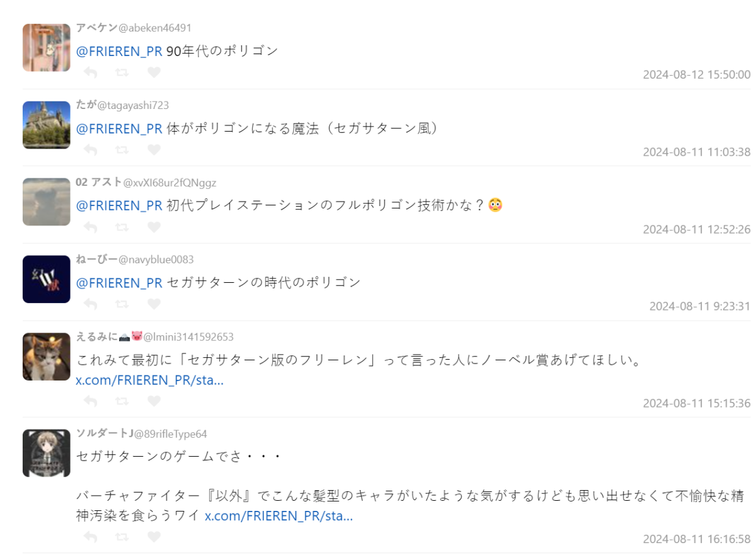Open the castle avatar of たが
The image size is (756, 555).
(x=47, y=125)
